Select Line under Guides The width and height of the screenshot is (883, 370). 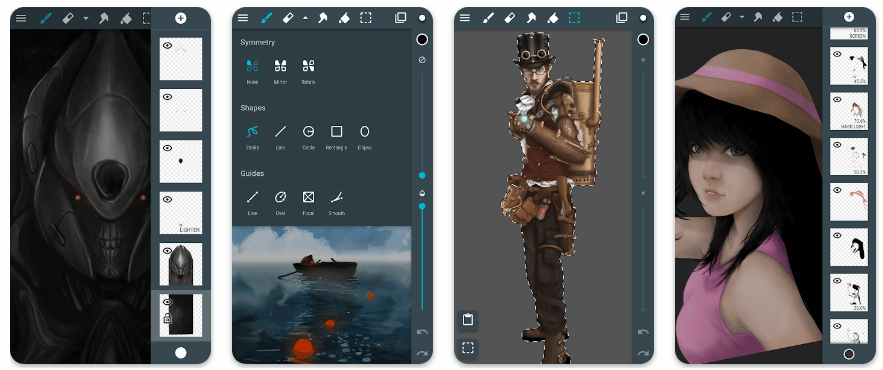coord(252,203)
